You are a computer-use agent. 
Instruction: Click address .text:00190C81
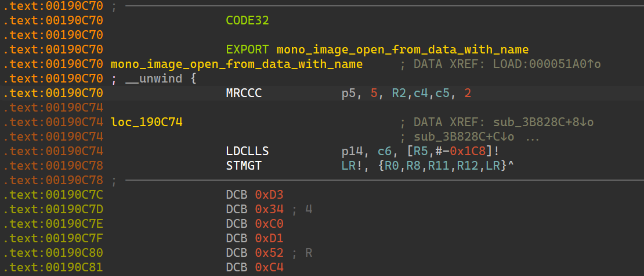(53, 267)
